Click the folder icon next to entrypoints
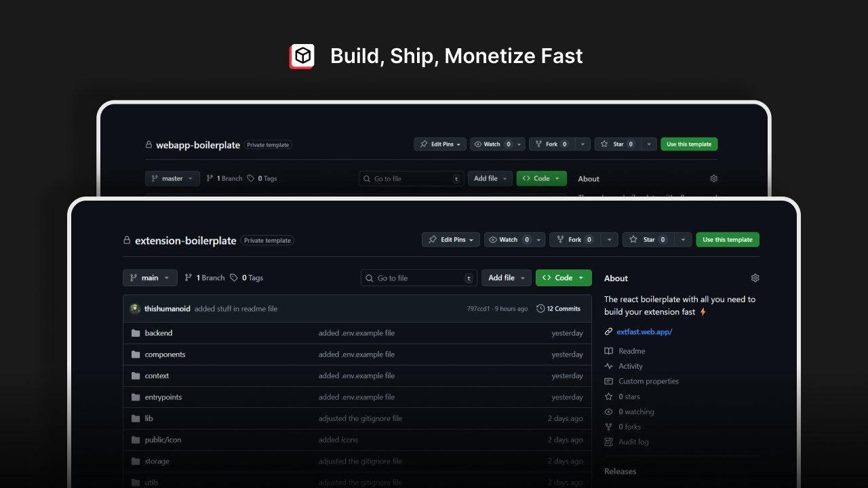 (136, 397)
